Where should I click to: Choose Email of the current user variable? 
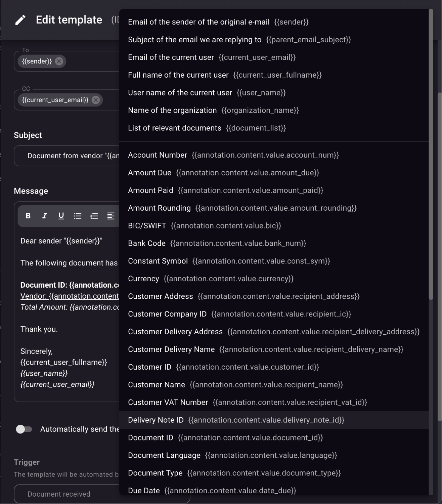click(x=274, y=57)
